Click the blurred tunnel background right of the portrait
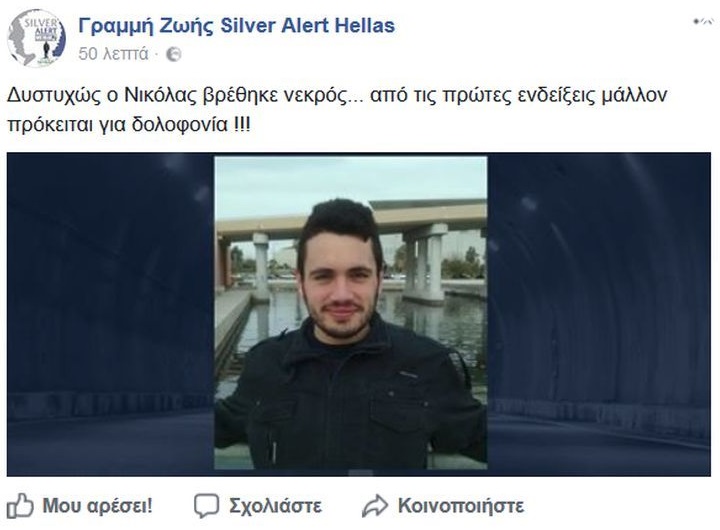Viewport: 720px width, 530px height. click(599, 314)
